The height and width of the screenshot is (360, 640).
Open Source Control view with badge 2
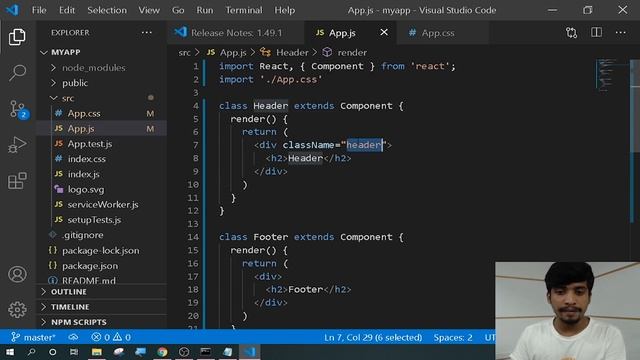17,109
